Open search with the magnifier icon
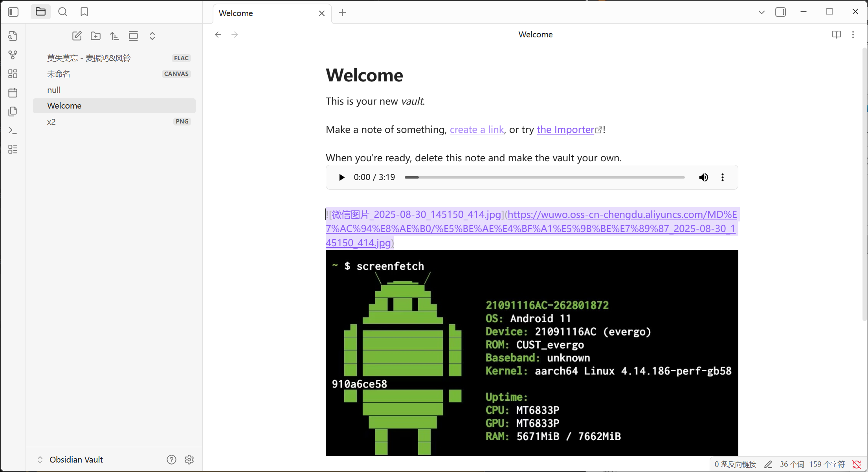Viewport: 868px width, 472px height. click(x=62, y=12)
